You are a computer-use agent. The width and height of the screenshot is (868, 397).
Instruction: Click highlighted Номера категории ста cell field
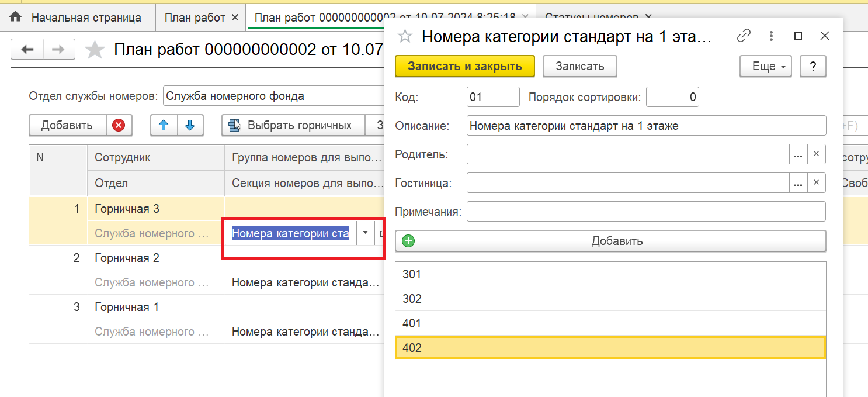290,233
